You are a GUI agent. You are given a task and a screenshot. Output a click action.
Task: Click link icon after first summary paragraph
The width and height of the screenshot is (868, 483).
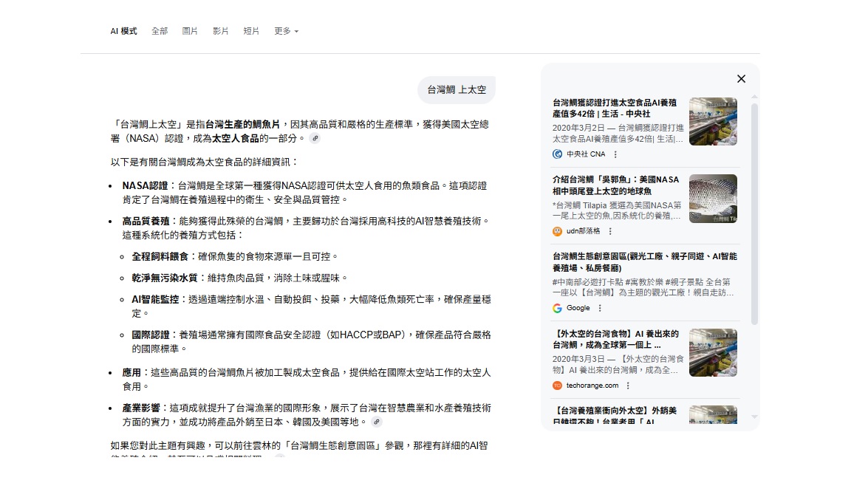[x=315, y=138]
